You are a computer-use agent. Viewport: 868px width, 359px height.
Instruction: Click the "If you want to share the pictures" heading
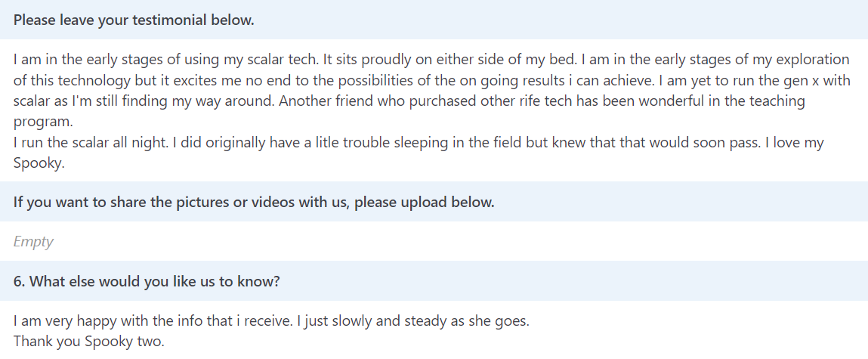point(254,202)
